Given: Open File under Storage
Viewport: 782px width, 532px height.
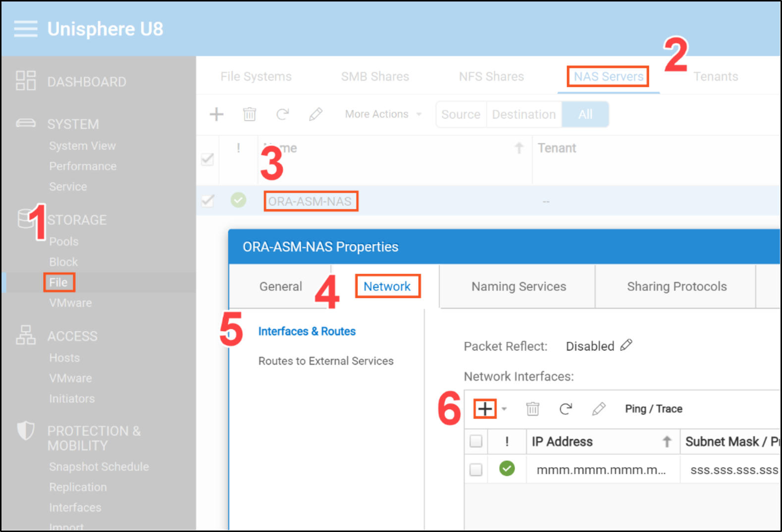Looking at the screenshot, I should (x=58, y=282).
